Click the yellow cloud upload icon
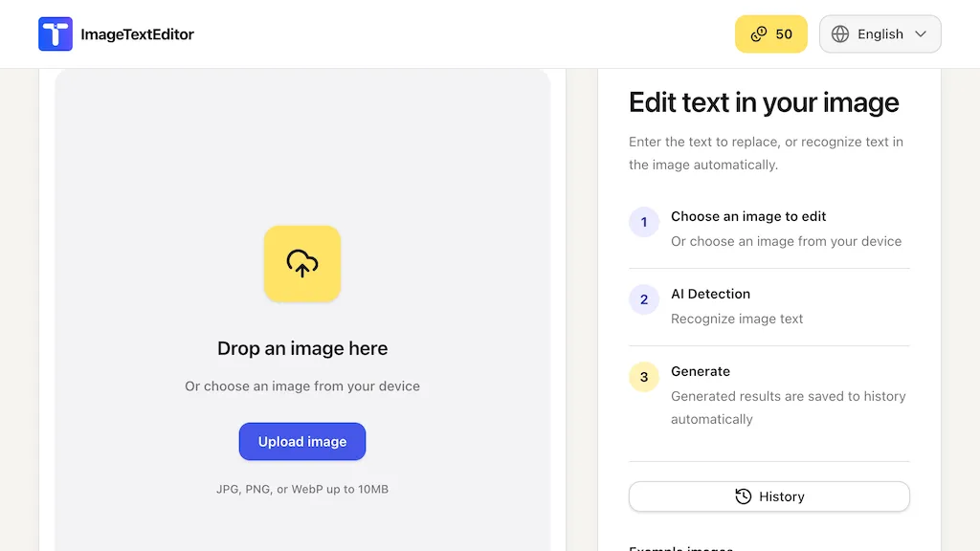Viewport: 980px width, 551px height. 302,264
